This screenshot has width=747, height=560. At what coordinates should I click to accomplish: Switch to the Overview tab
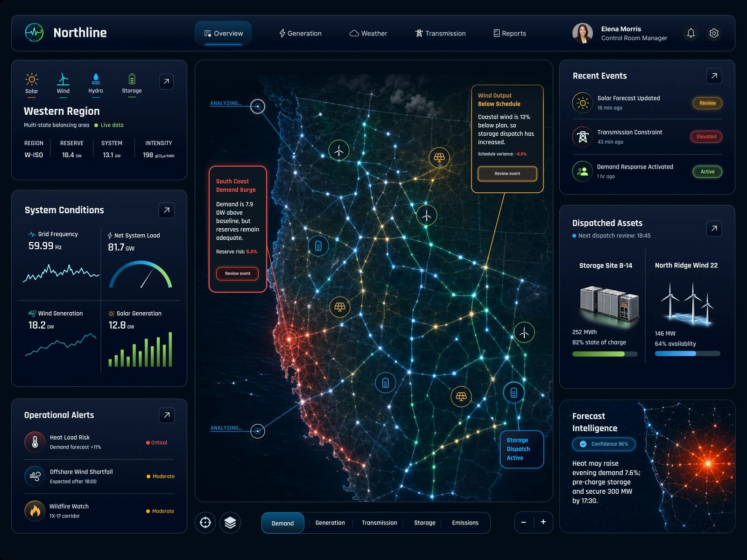pyautogui.click(x=223, y=33)
